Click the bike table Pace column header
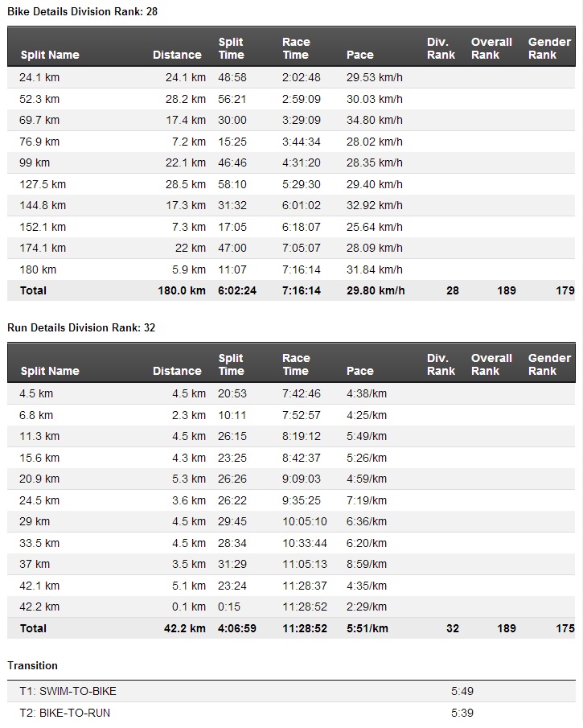This screenshot has height=728, width=583. point(359,55)
